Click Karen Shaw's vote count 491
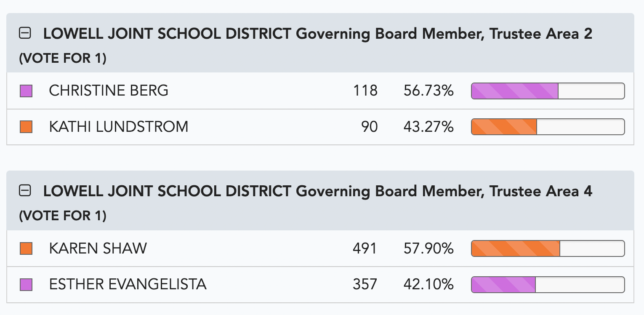Viewport: 644px width, 315px height. click(365, 248)
